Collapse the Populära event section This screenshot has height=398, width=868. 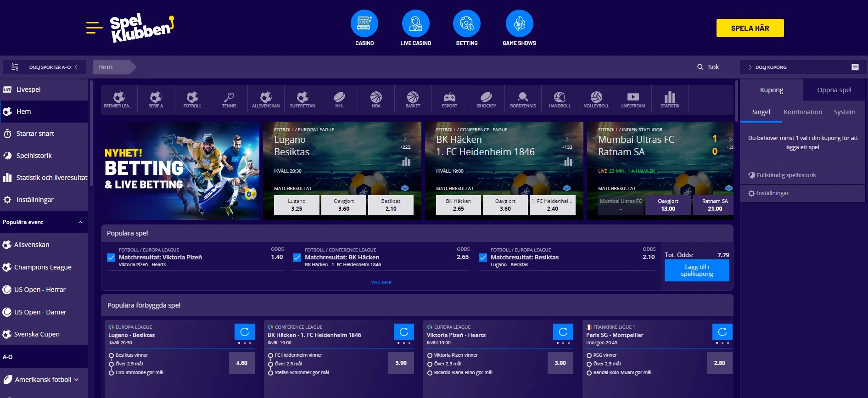tap(80, 222)
